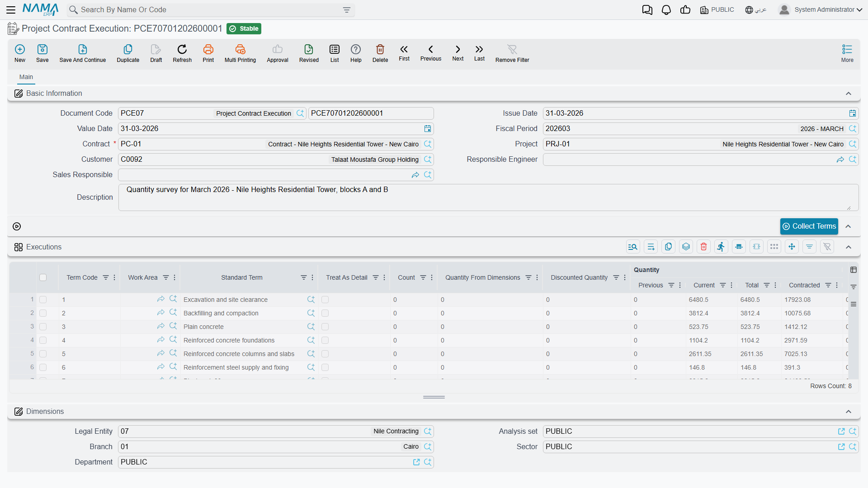868x488 pixels.
Task: Click the PUBLIC company selector
Action: coord(717,9)
